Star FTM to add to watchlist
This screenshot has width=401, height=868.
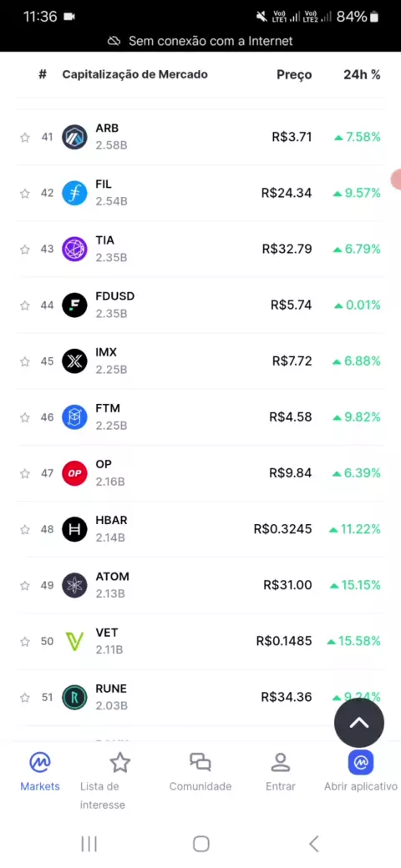point(25,418)
